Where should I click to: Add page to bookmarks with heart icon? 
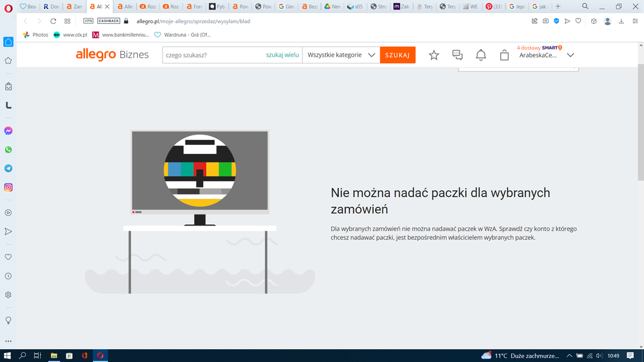pos(578,21)
